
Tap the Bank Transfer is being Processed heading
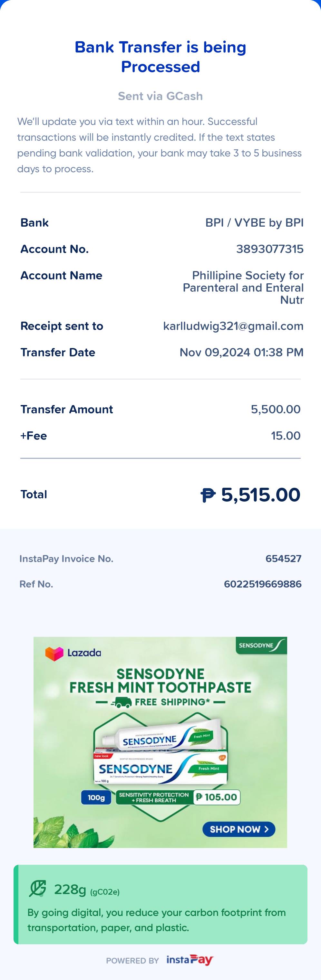160,57
